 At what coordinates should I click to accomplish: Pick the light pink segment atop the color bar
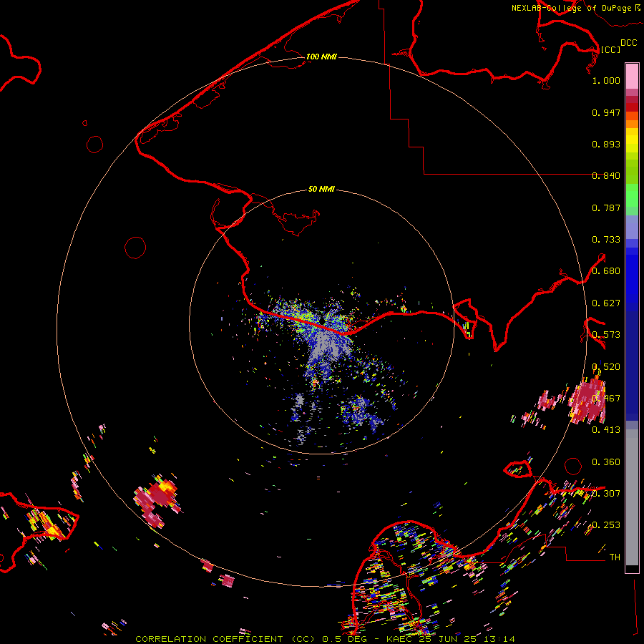click(632, 77)
